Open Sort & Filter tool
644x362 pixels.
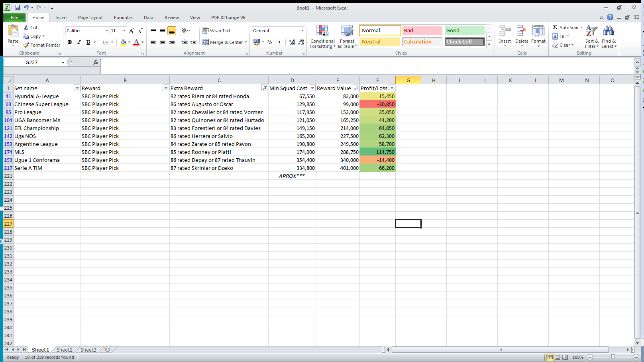coord(591,37)
